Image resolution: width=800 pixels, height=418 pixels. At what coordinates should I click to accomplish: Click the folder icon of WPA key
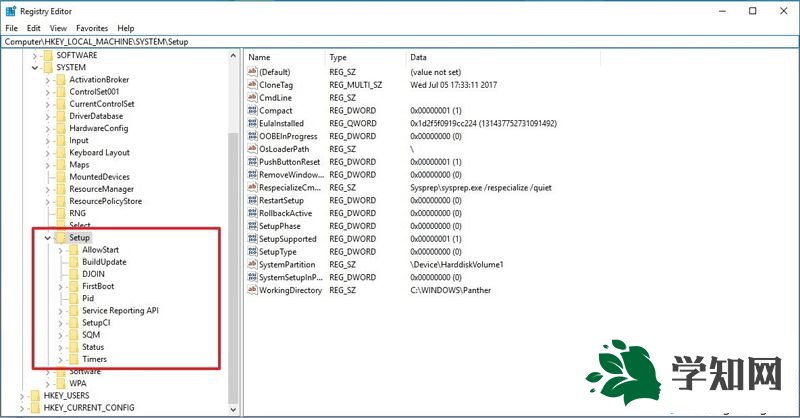pyautogui.click(x=61, y=383)
